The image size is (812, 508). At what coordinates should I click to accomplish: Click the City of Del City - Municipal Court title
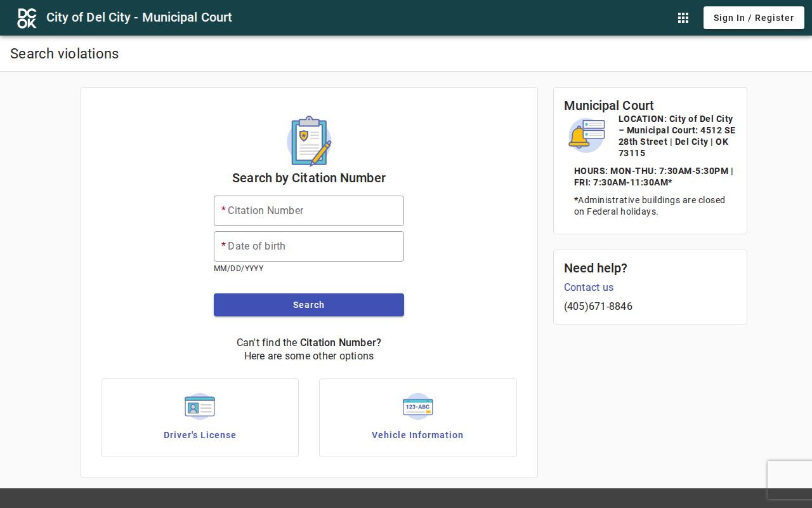click(139, 17)
